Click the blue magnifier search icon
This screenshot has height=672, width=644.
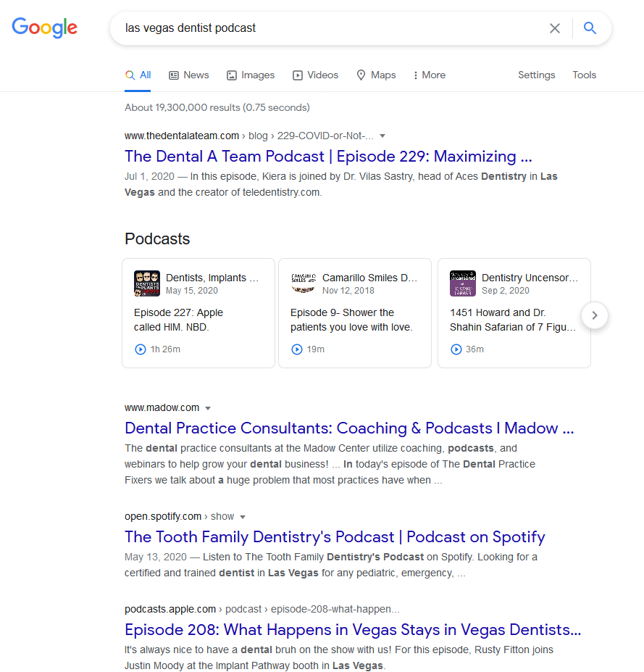(590, 28)
